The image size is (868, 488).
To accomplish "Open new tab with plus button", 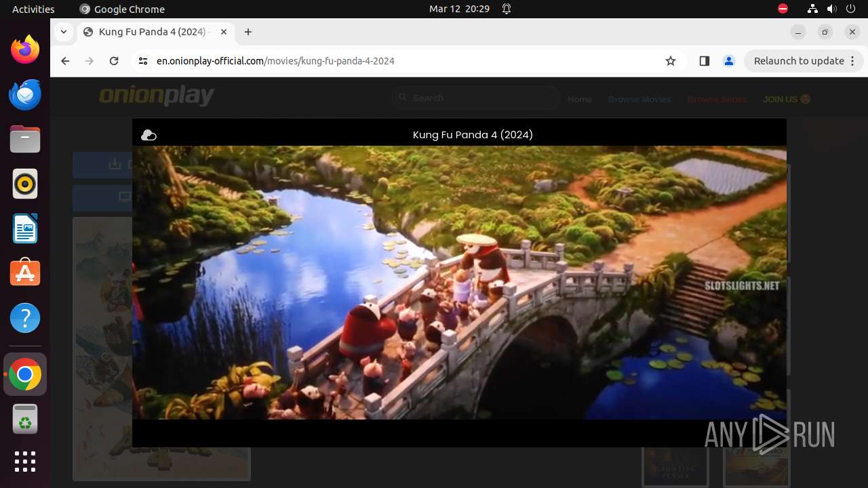I will pyautogui.click(x=248, y=32).
